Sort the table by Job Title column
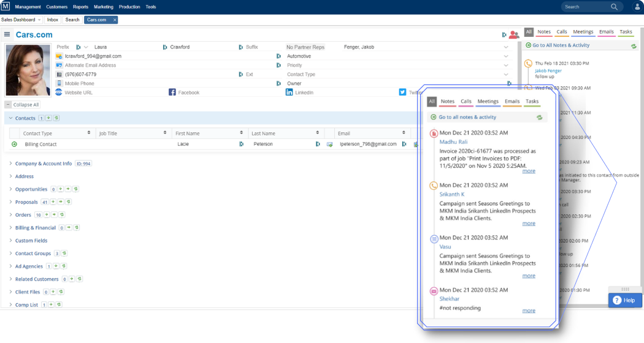Viewport: 644px width, 343px height. tap(165, 132)
